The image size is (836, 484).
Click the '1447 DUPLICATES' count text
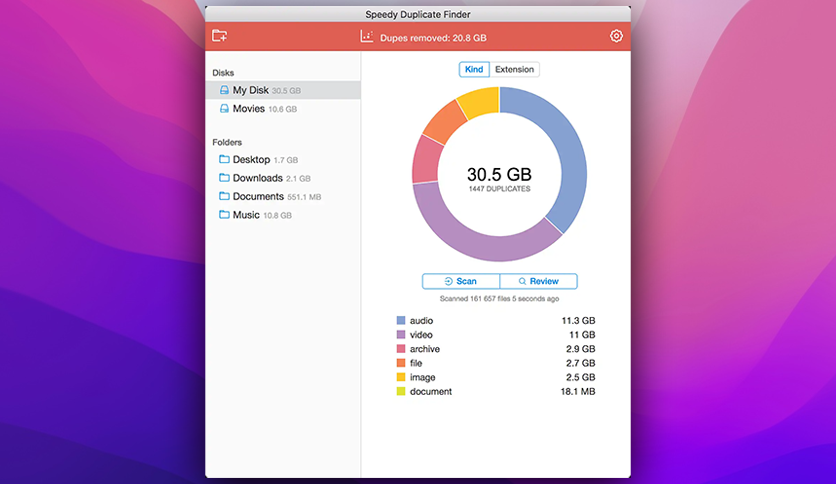pyautogui.click(x=500, y=189)
